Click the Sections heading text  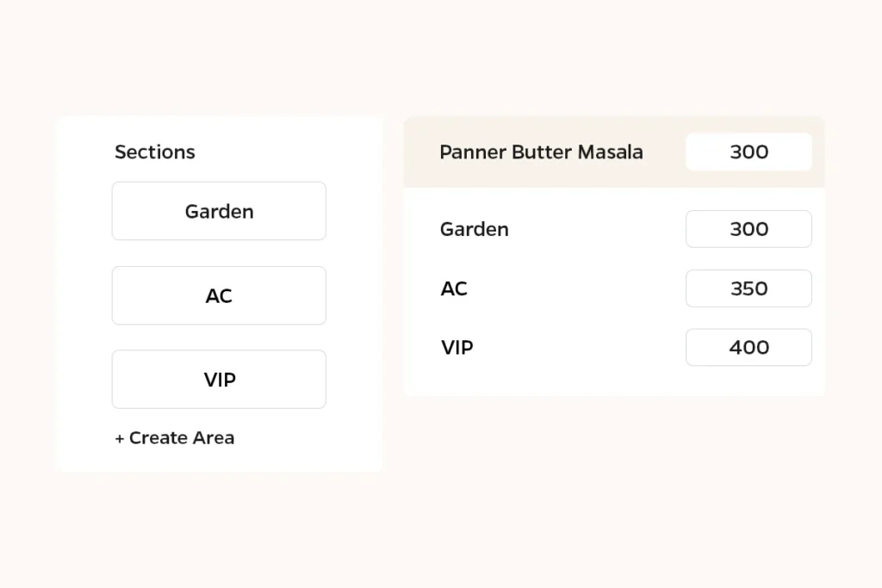[155, 152]
